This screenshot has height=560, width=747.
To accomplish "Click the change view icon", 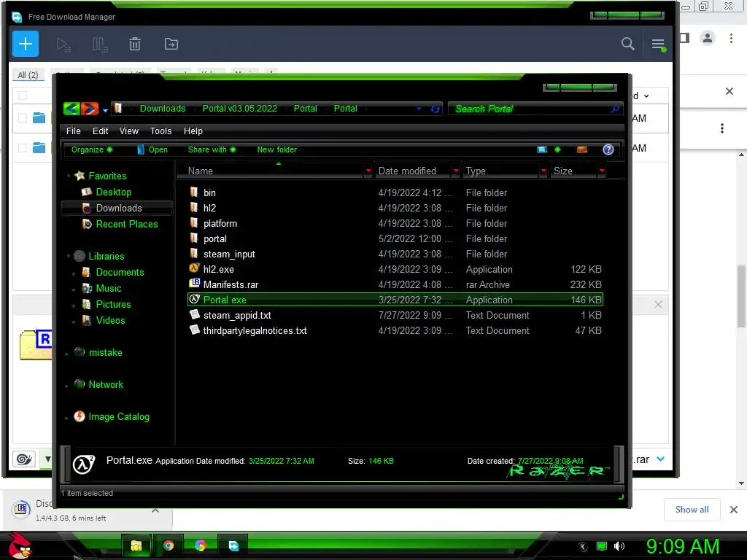I will tap(542, 149).
